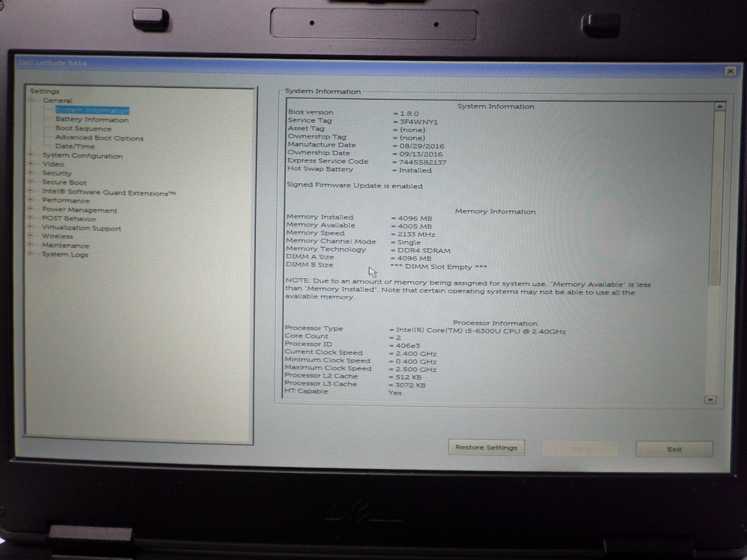This screenshot has height=560, width=747.
Task: Expand the System Configuration tree node
Action: point(31,155)
